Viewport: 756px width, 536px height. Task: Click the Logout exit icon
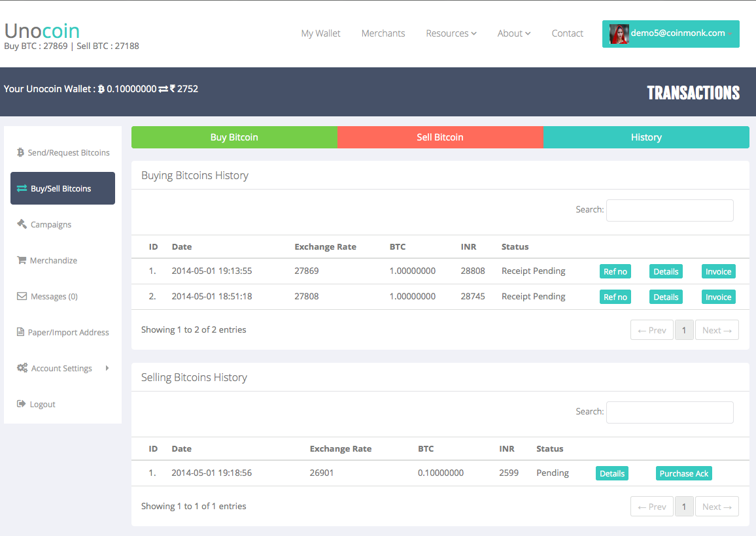pos(21,404)
